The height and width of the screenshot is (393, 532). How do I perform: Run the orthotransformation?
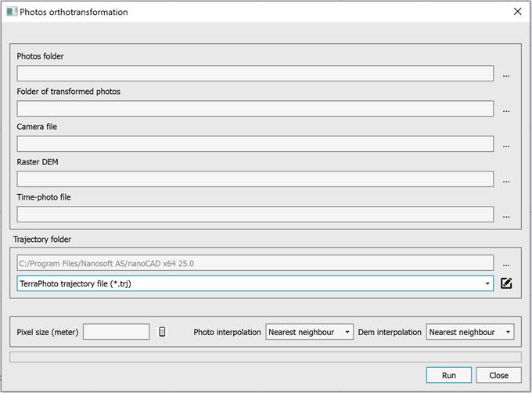(449, 375)
